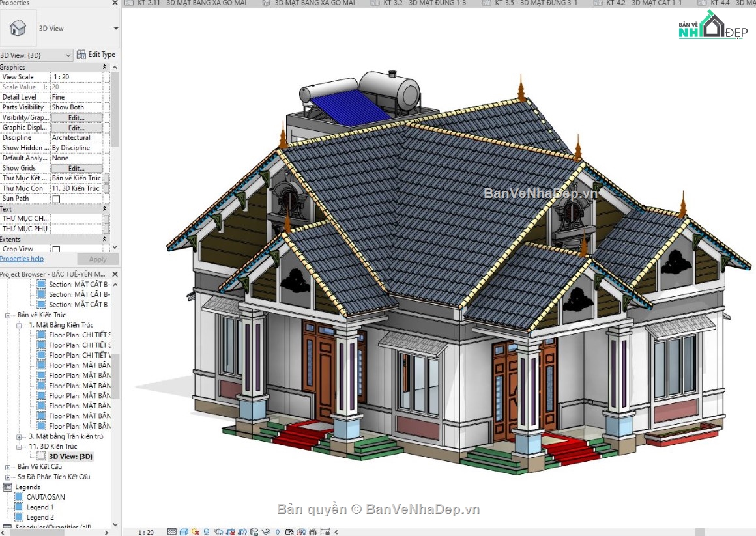The image size is (756, 536).
Task: Expand the Sơ Đồ Phân Tích Kết Cấu node
Action: (8, 477)
